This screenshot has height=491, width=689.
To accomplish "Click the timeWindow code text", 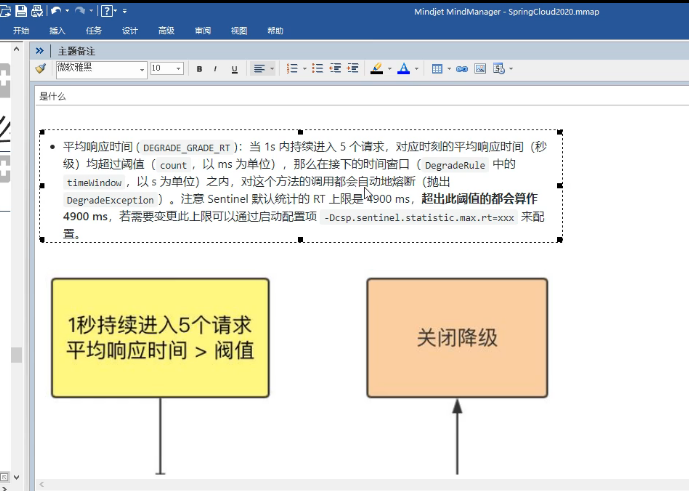I will pyautogui.click(x=94, y=182).
